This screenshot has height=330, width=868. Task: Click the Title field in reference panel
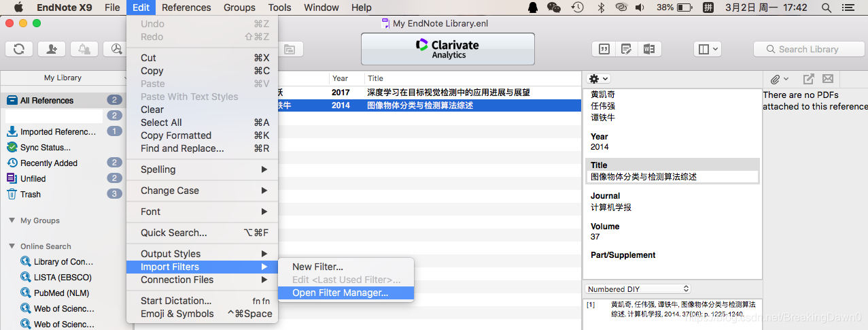tap(672, 177)
